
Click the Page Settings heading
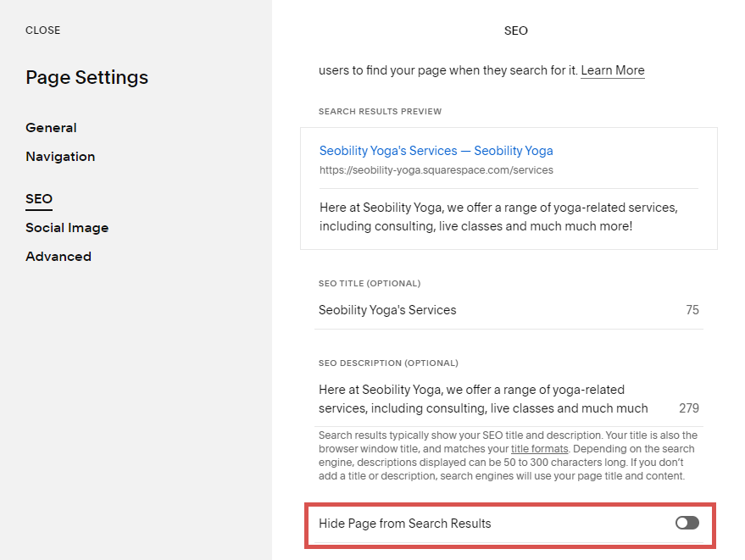point(86,77)
